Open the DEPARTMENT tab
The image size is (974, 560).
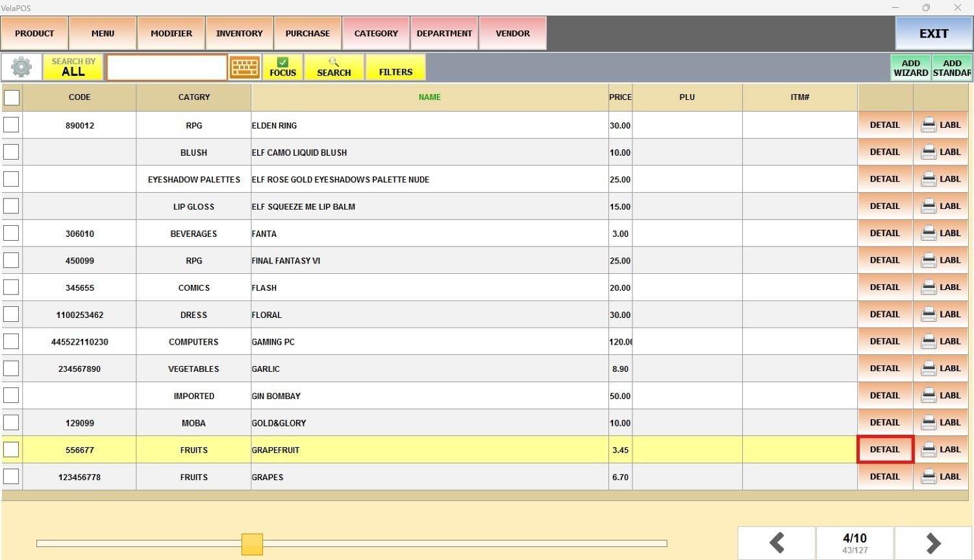pos(444,33)
